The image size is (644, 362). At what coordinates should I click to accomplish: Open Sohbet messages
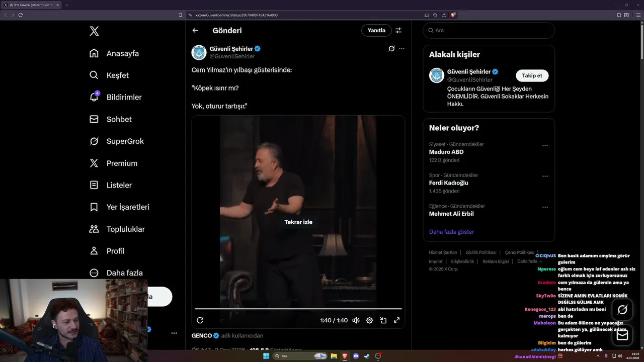(x=110, y=119)
